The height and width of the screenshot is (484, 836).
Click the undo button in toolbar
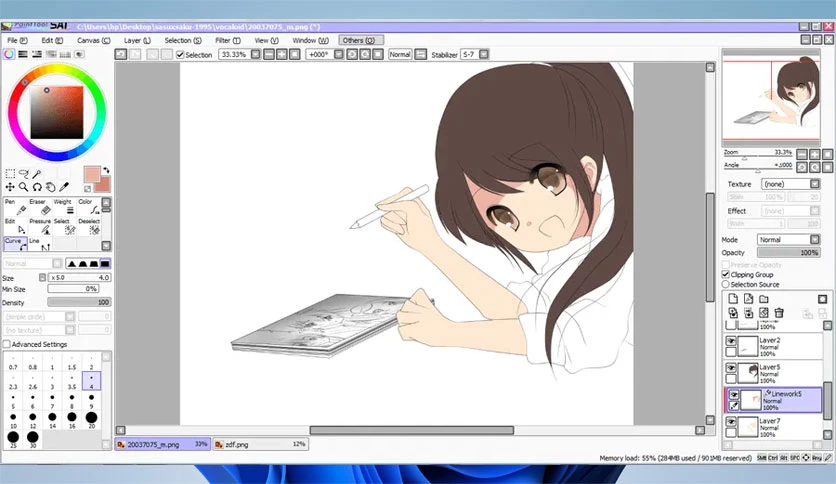tap(121, 54)
